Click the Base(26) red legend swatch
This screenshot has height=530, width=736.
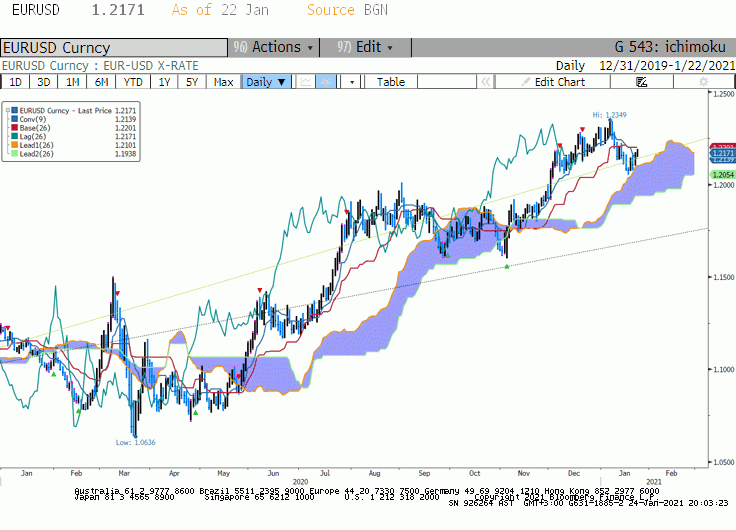click(15, 128)
